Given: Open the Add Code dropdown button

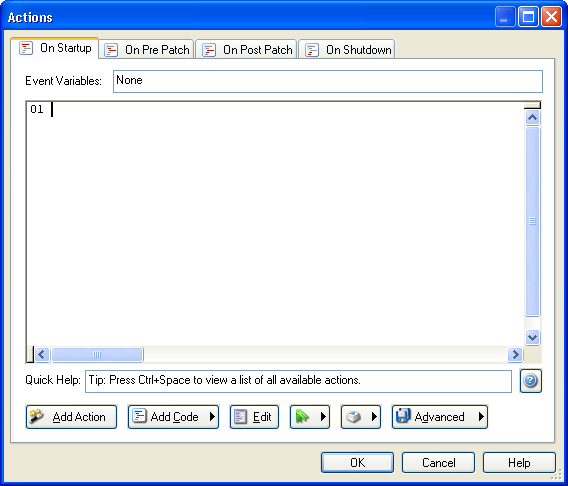Looking at the screenshot, I should click(x=174, y=417).
